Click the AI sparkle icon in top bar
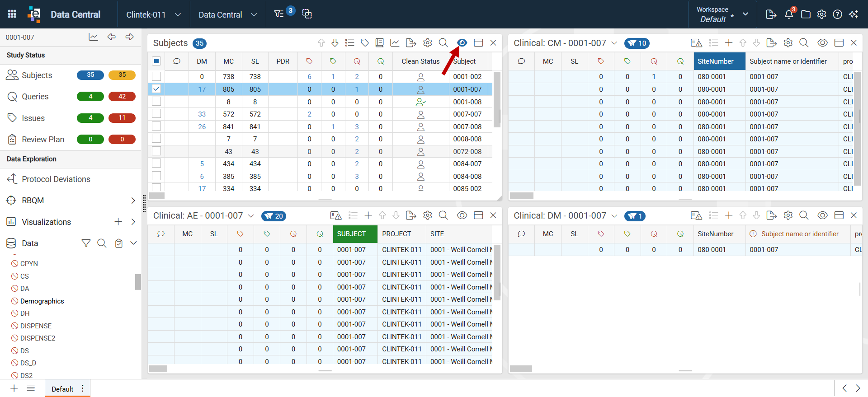The image size is (868, 397). 854,14
